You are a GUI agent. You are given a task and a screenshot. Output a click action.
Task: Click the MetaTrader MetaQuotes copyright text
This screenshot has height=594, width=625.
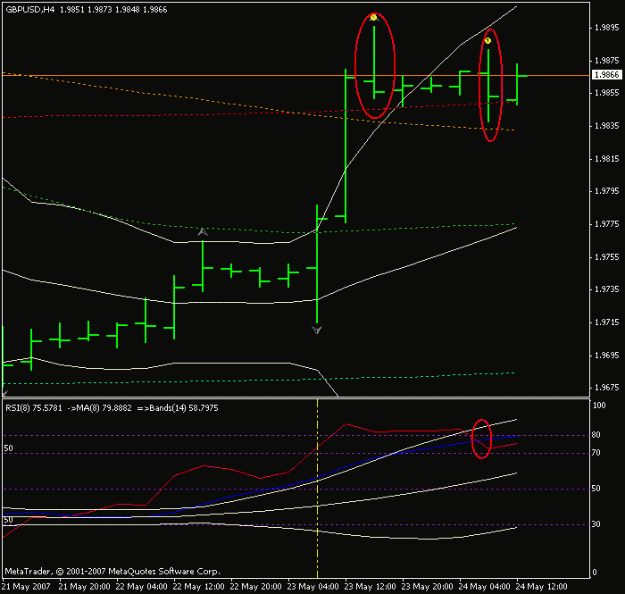(112, 571)
